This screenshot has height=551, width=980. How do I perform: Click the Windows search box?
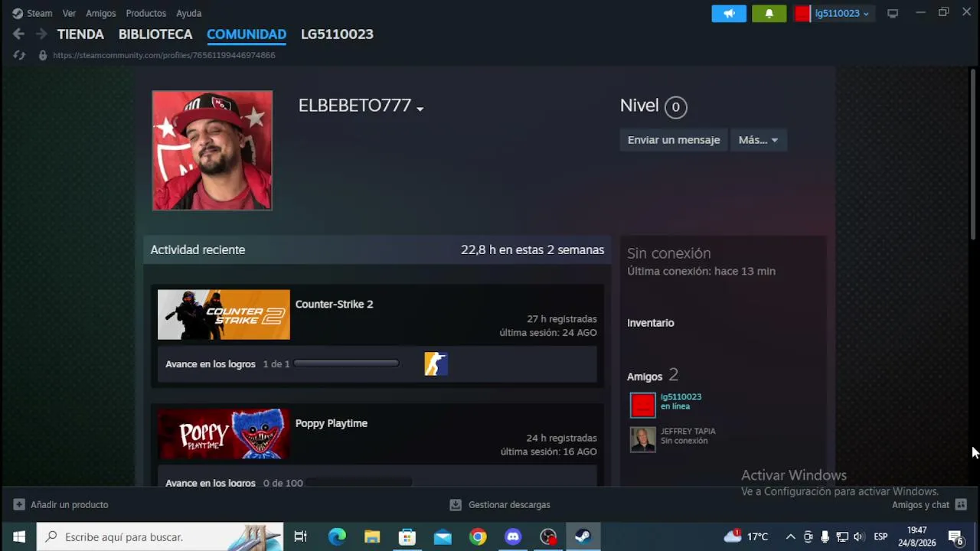pos(160,536)
